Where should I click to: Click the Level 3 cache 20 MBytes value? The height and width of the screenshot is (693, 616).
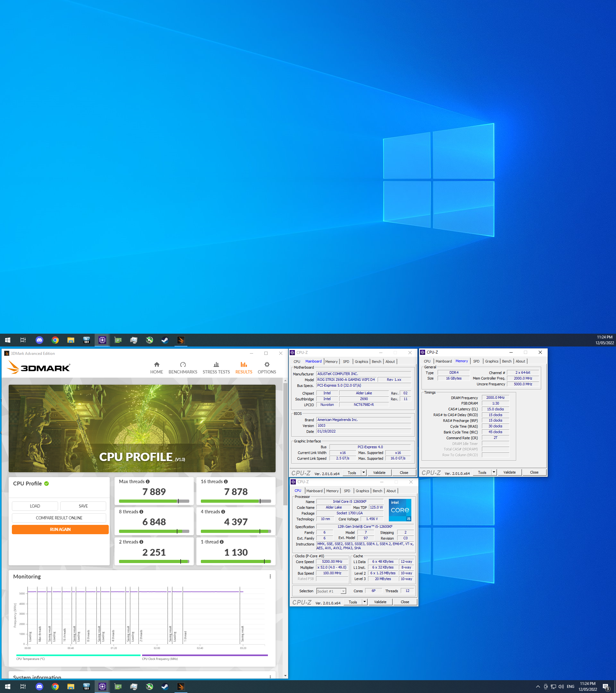click(383, 579)
